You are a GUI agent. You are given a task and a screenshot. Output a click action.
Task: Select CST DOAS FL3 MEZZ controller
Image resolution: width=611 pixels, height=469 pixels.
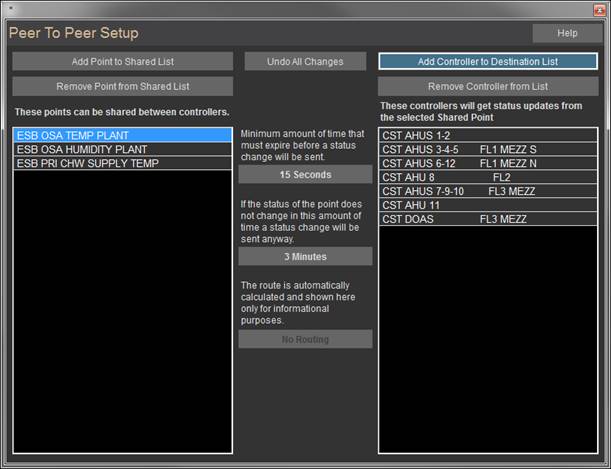pos(487,219)
